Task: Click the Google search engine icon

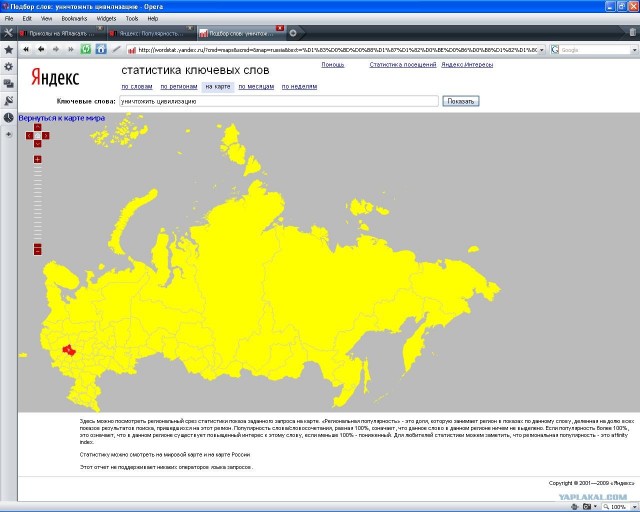Action: coord(555,50)
